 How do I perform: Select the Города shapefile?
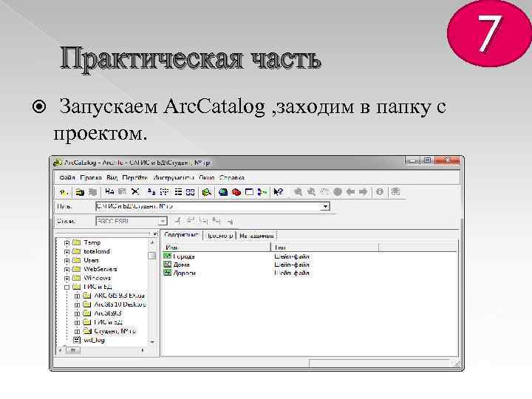(x=179, y=256)
